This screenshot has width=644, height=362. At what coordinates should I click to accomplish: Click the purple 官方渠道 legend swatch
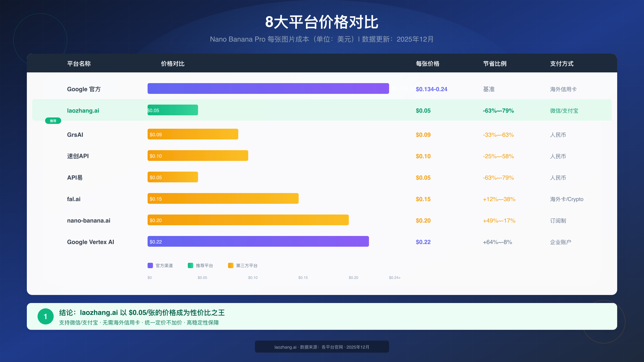[150, 265]
